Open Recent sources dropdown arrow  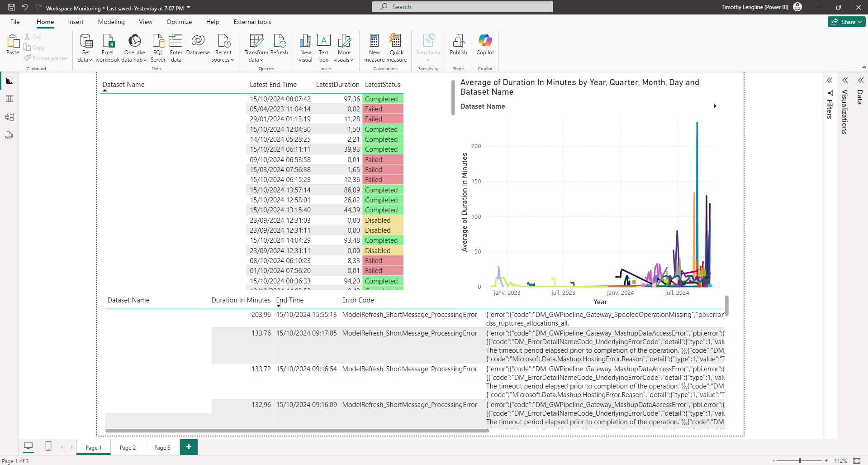tap(232, 60)
